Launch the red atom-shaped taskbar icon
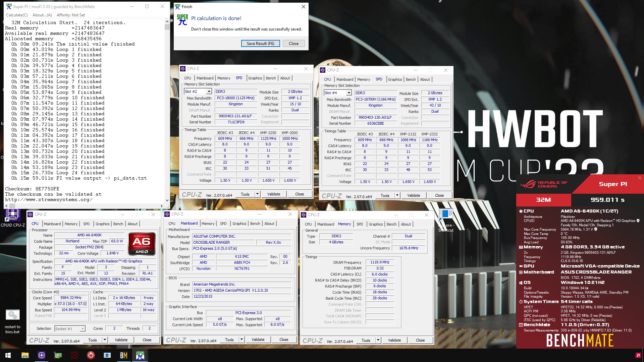This screenshot has width=644, height=362. 74,355
